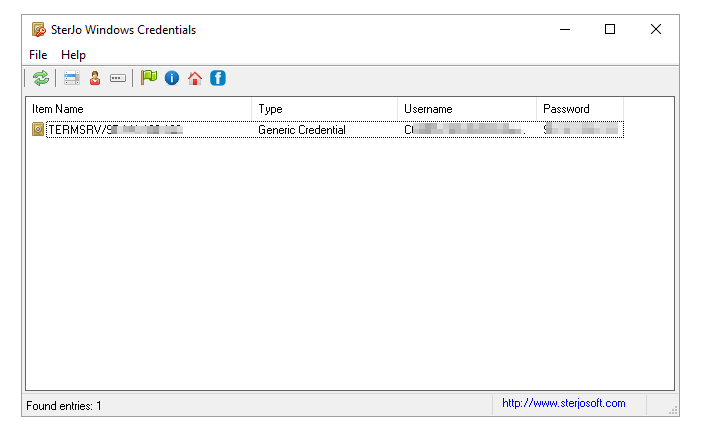
Task: Select the TERMSRV item name cell
Action: click(116, 130)
